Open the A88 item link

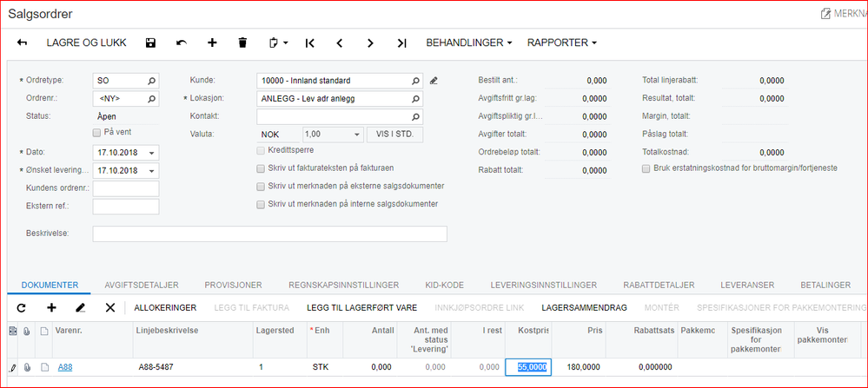tap(65, 367)
